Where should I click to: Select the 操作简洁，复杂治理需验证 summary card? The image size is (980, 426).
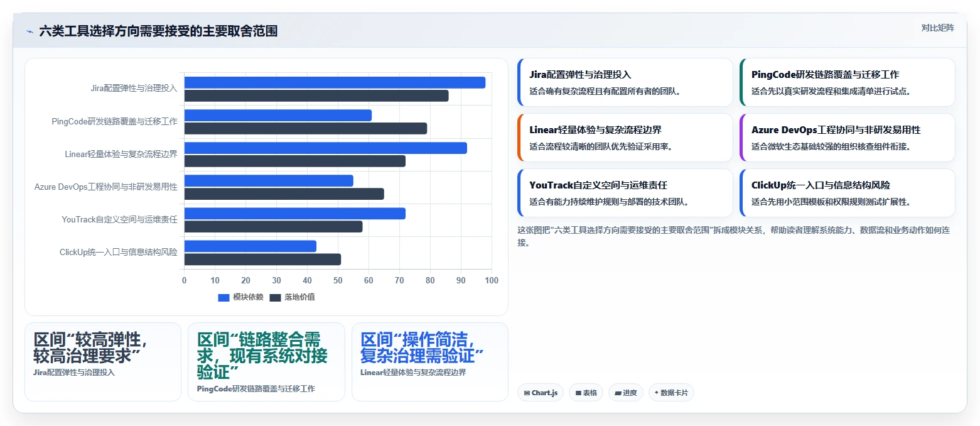(x=430, y=362)
